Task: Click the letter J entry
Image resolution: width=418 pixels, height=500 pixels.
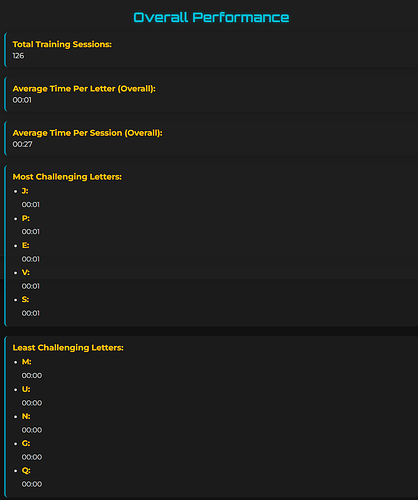Action: [x=25, y=191]
